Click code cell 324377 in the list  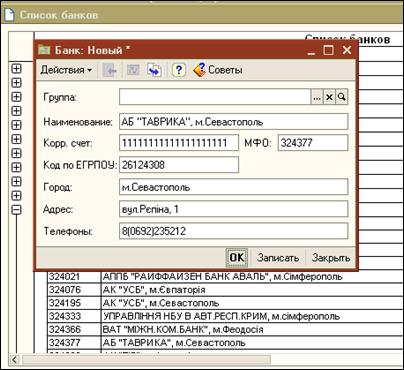[x=74, y=343]
